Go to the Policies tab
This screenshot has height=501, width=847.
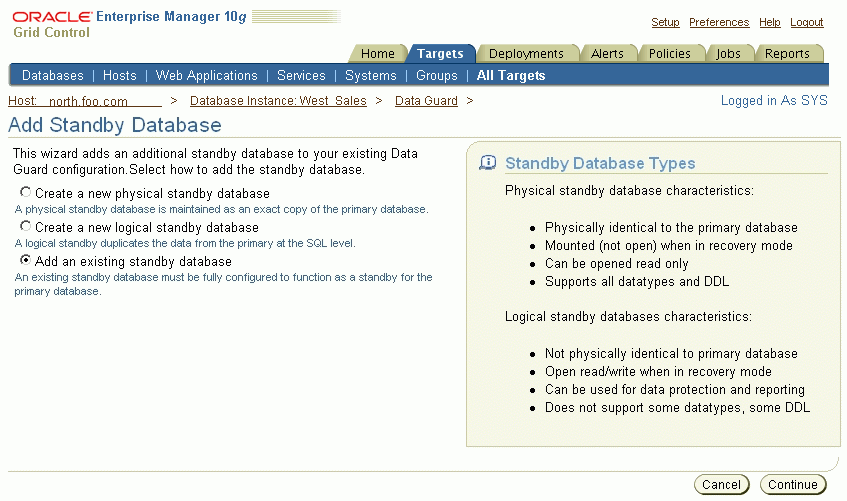(x=669, y=54)
